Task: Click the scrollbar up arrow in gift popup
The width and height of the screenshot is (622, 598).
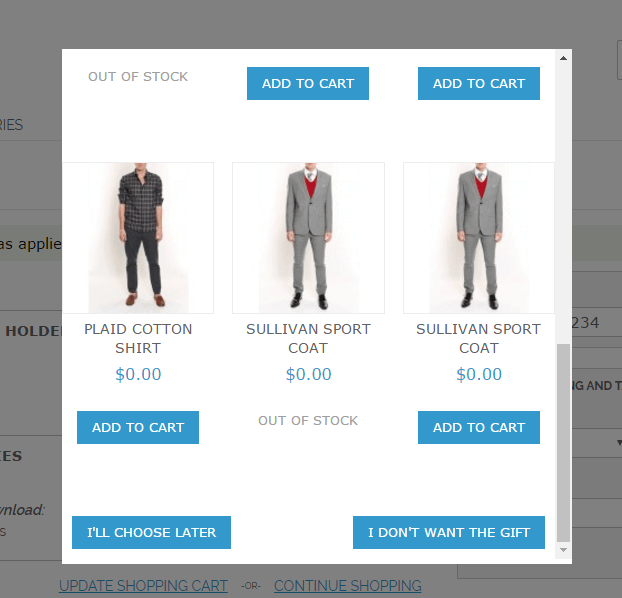Action: (x=563, y=58)
